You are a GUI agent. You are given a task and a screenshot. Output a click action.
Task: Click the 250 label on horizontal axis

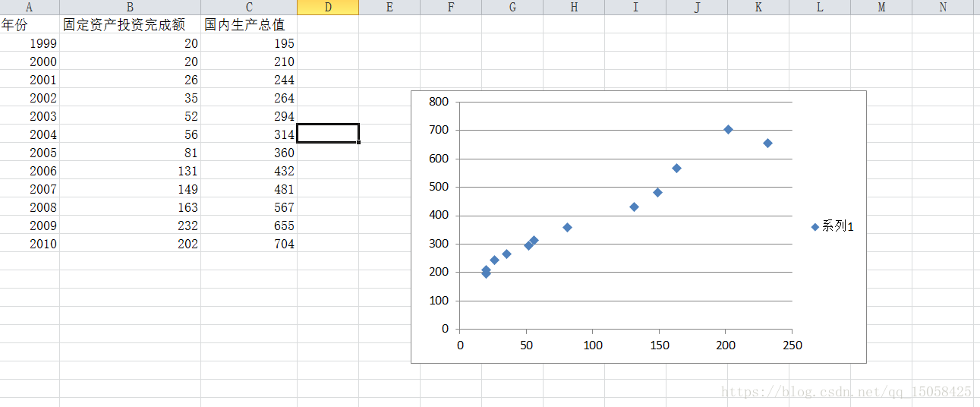point(792,345)
